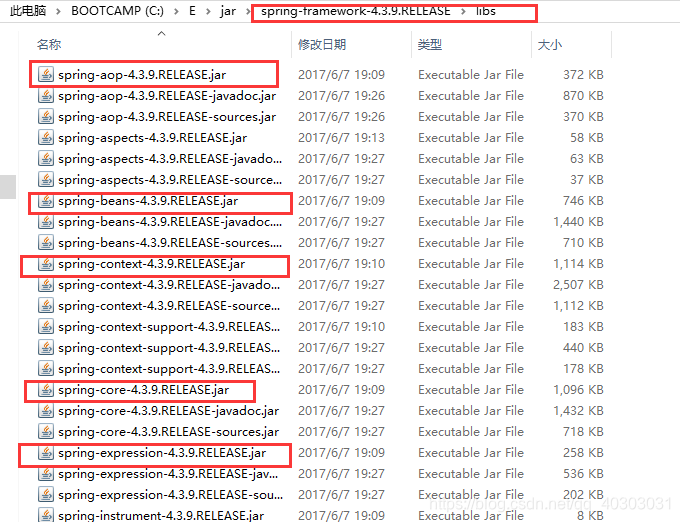Click jar icon of spring-aop-4.3.9.RELEASE-sources.jar
Image resolution: width=680 pixels, height=522 pixels.
[x=46, y=117]
